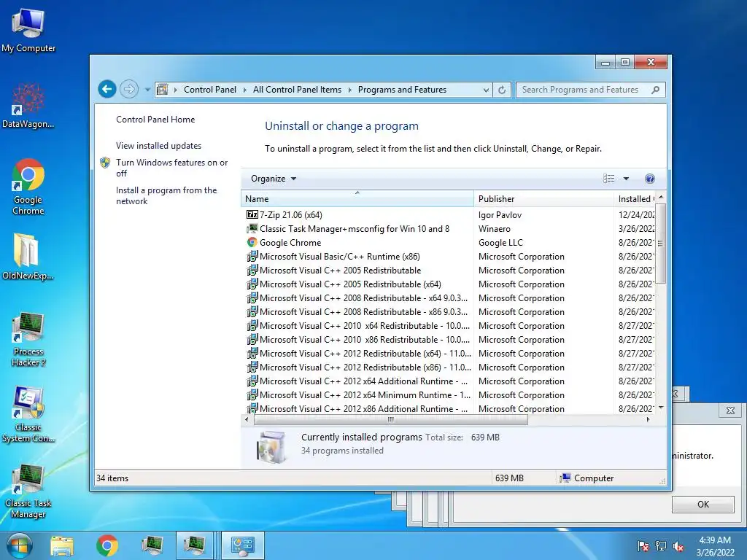
Task: Select the Google Chrome program entry
Action: [x=290, y=242]
